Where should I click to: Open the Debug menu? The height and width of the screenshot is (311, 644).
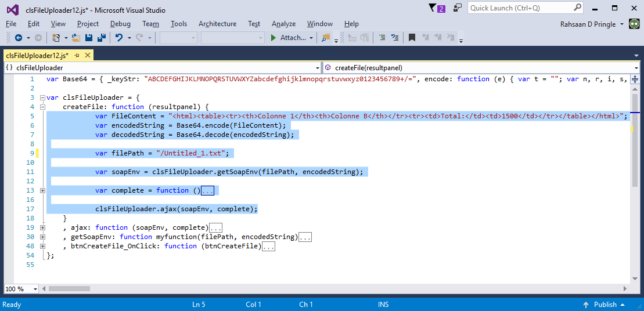(120, 24)
